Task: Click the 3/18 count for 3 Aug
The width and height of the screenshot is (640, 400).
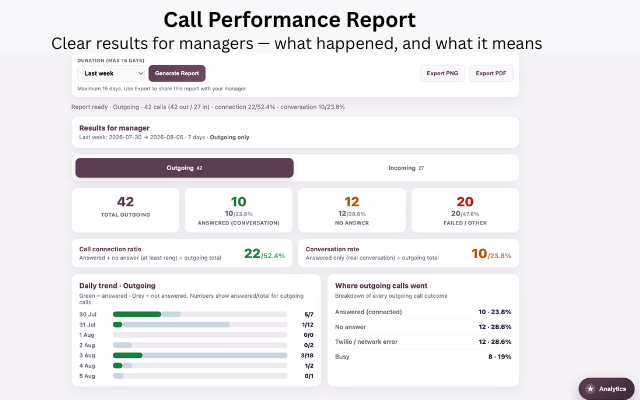Action: coord(307,356)
